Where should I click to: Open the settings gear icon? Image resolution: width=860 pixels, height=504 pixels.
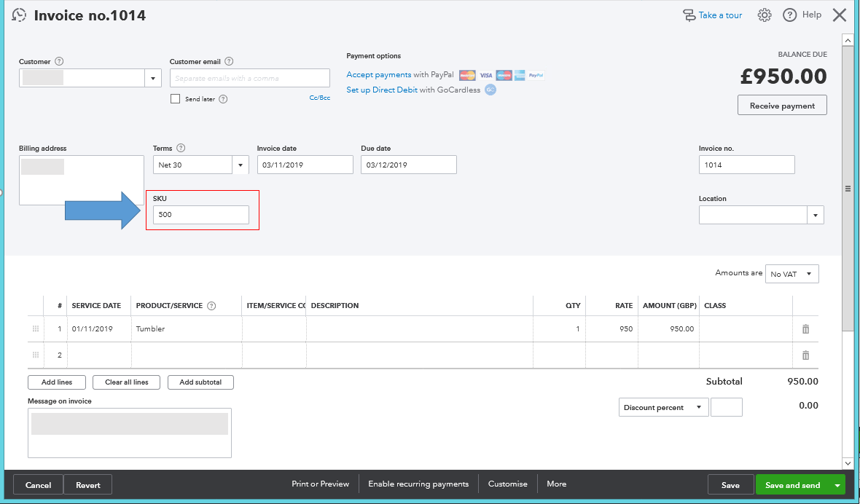coord(764,15)
